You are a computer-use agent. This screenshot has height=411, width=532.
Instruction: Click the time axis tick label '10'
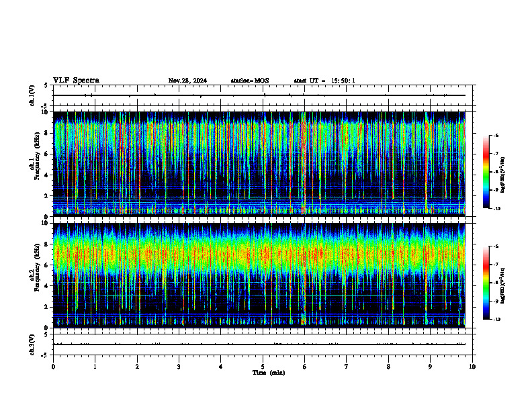click(472, 367)
